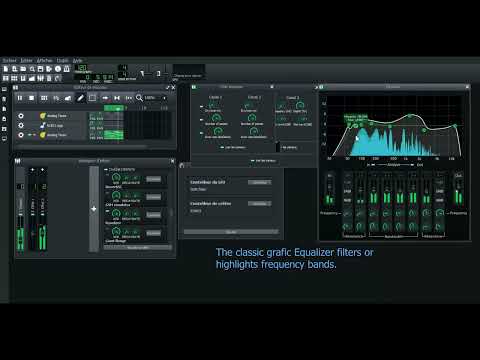Open the Song Editor zoom percentage dropdown
Screen dimensions: 480x360
point(156,98)
